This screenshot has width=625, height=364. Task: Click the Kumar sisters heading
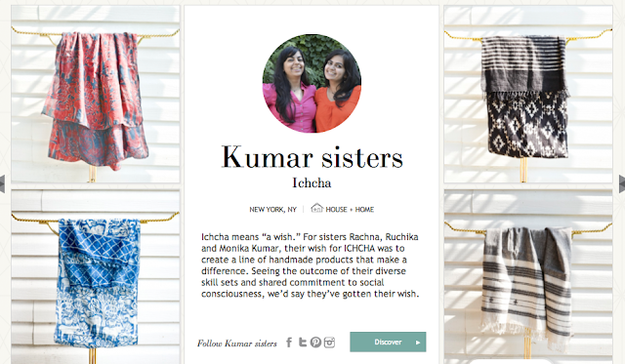click(x=312, y=157)
